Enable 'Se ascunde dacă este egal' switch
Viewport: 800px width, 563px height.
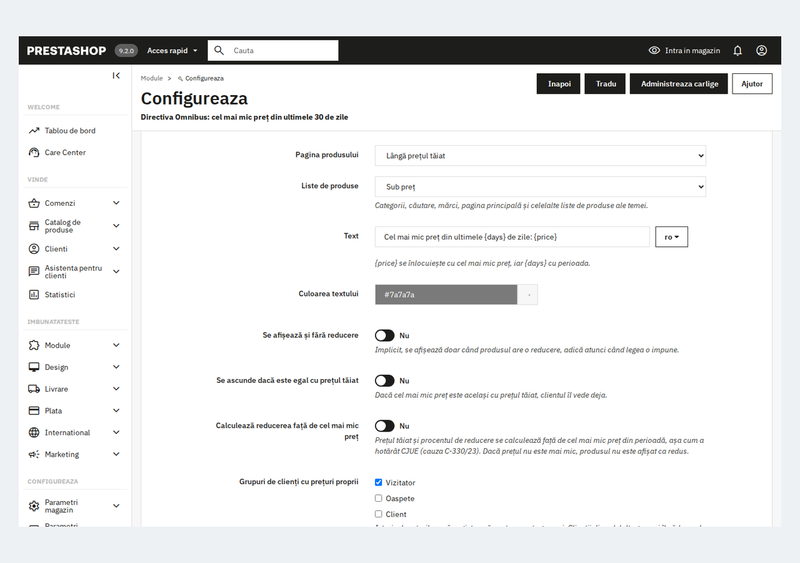click(385, 381)
